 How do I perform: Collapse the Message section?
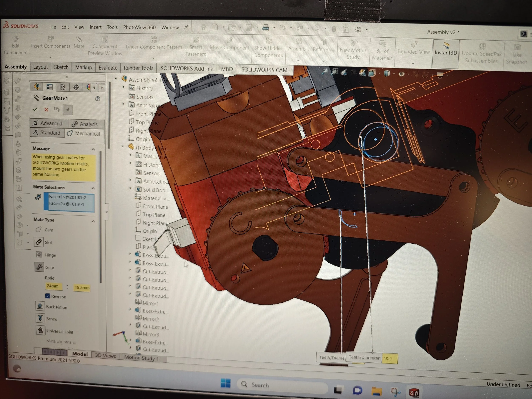[x=93, y=149]
